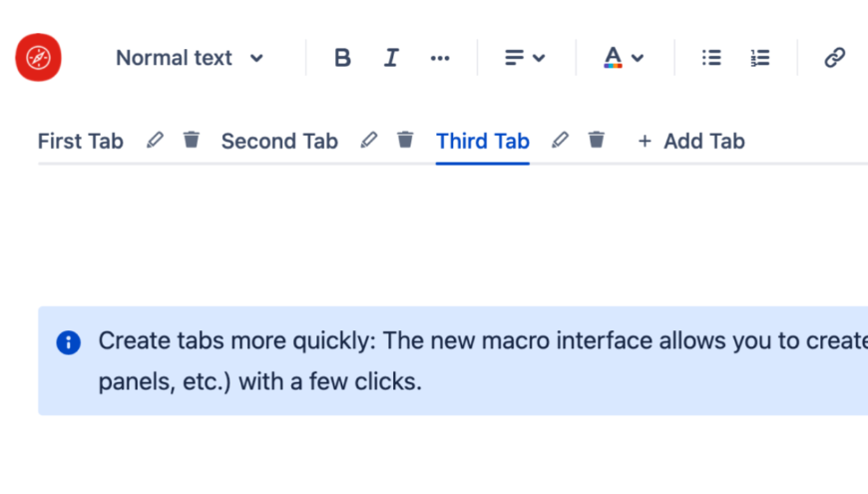
Task: Switch to the First Tab
Action: (80, 142)
